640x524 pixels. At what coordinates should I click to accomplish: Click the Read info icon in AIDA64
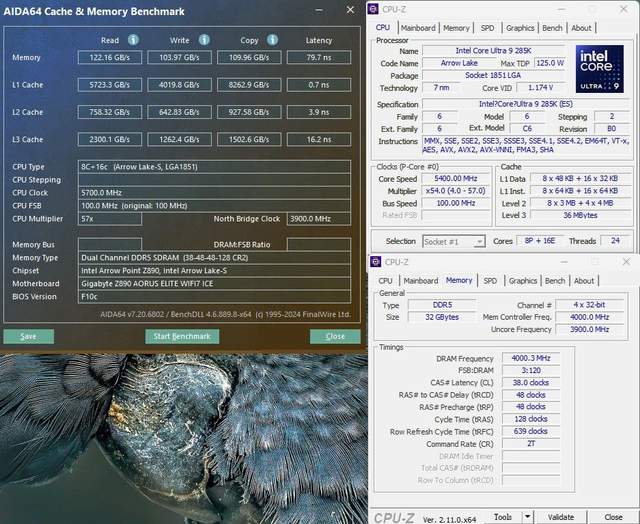point(133,40)
